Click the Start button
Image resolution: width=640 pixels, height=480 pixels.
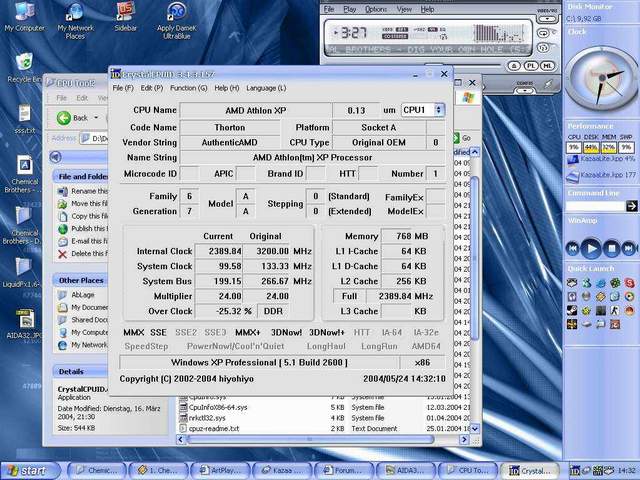[29, 471]
